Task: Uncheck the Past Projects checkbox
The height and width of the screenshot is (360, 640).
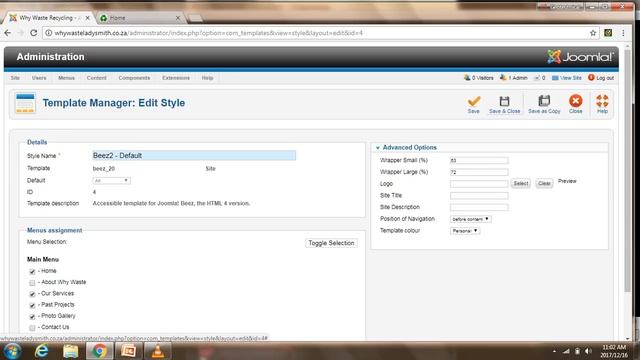Action: [32, 305]
